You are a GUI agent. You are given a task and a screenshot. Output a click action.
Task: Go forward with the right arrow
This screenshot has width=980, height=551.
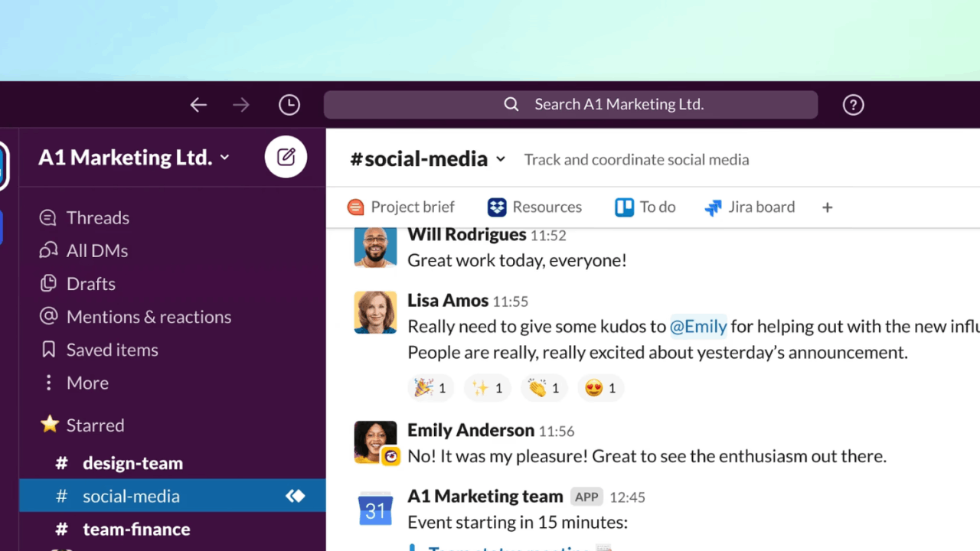pyautogui.click(x=241, y=105)
